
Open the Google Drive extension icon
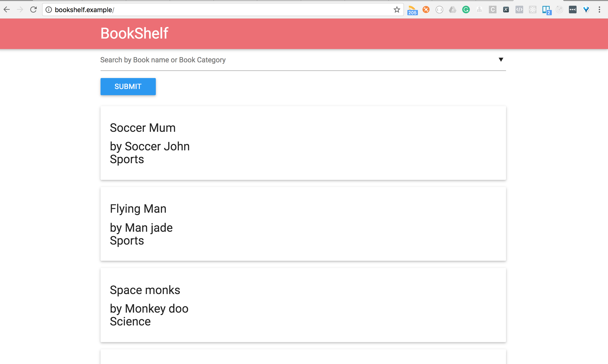point(453,10)
